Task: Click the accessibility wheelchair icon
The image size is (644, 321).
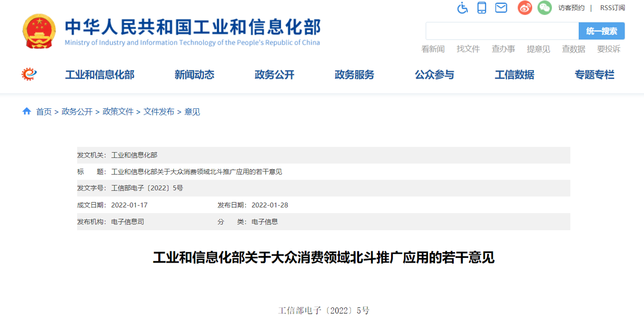Action: pos(462,8)
